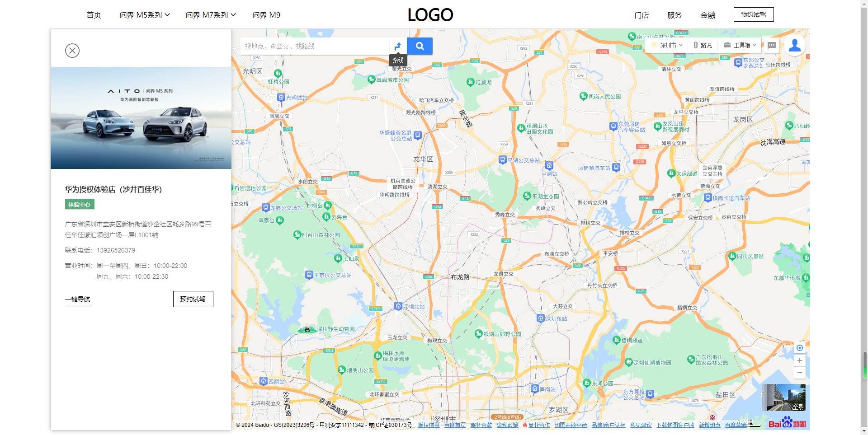The image size is (868, 435).
Task: Click the map search input field
Action: pyautogui.click(x=315, y=46)
